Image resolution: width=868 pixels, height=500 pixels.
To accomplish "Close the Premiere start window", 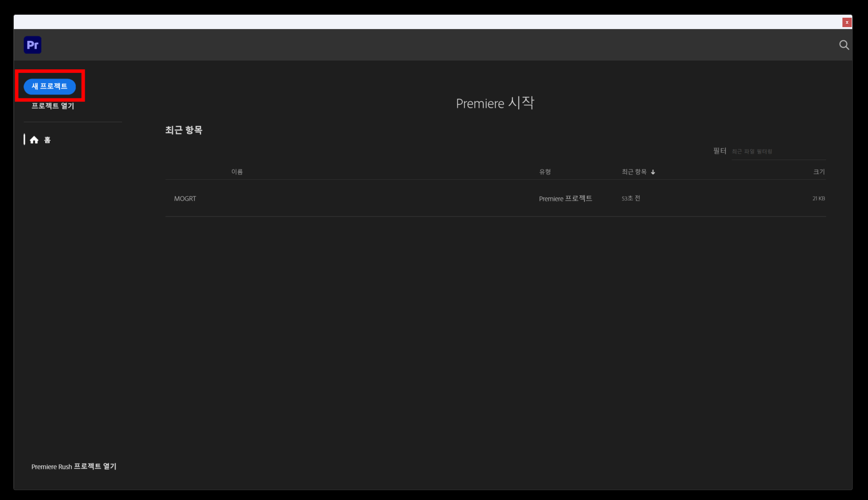I will [x=847, y=22].
